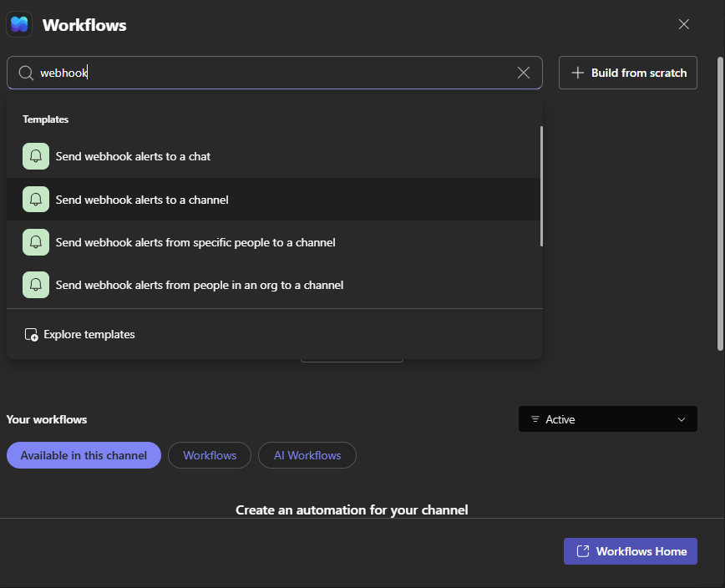Click the Templates section heading
The width and height of the screenshot is (725, 588).
pyautogui.click(x=45, y=119)
